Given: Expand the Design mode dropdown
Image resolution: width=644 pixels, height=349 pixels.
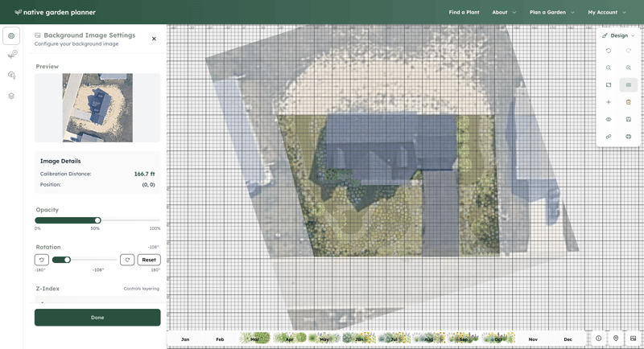Looking at the screenshot, I should (618, 35).
